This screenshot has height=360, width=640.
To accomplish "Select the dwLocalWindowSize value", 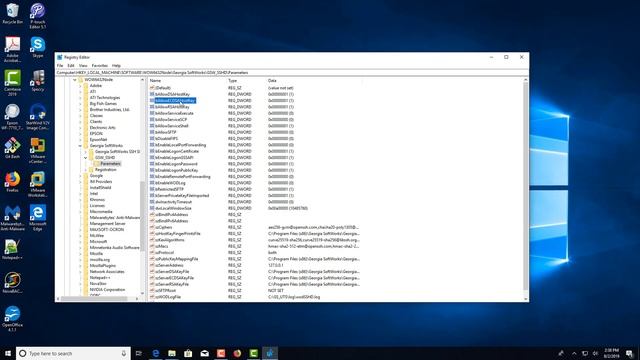I will (173, 208).
